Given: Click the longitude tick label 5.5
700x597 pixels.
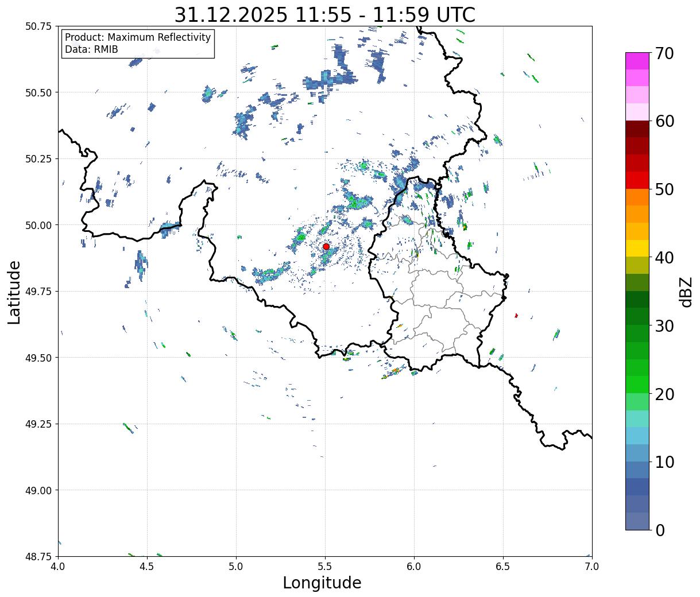Looking at the screenshot, I should [325, 566].
